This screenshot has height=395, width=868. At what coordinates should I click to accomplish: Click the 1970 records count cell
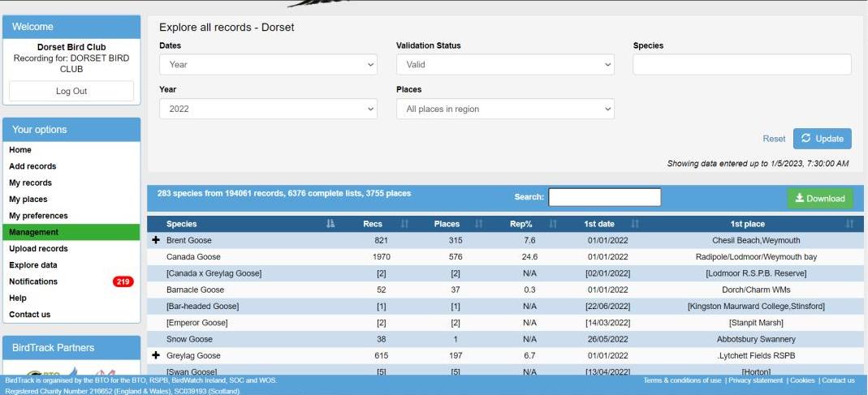(x=382, y=257)
